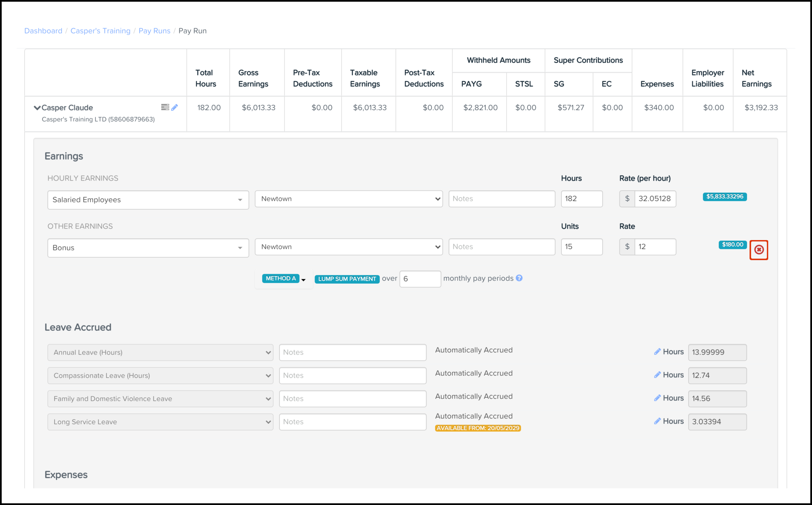Open the Annual Leave (Hours) dropdown

point(160,352)
